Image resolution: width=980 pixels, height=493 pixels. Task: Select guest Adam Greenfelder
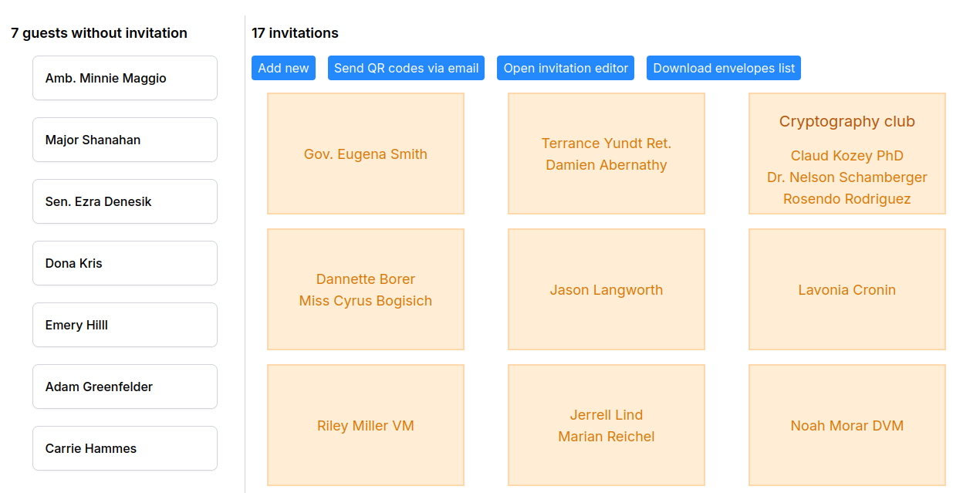point(124,387)
